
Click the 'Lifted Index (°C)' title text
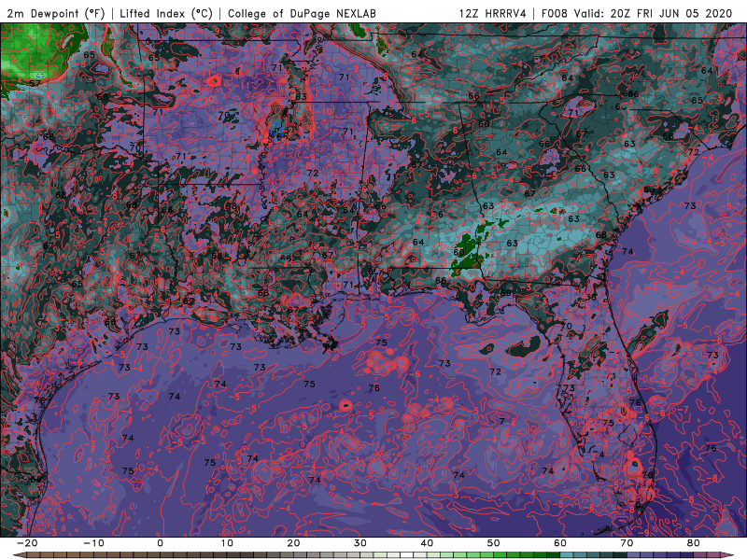click(166, 13)
